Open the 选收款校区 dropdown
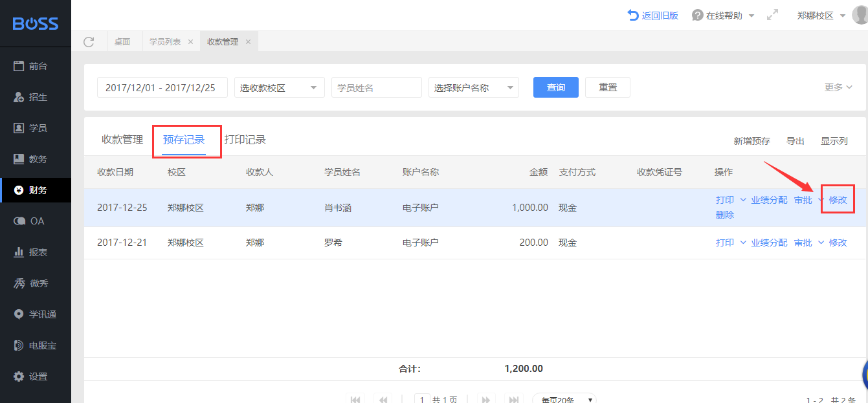Viewport: 868px width, 403px height. [x=280, y=87]
